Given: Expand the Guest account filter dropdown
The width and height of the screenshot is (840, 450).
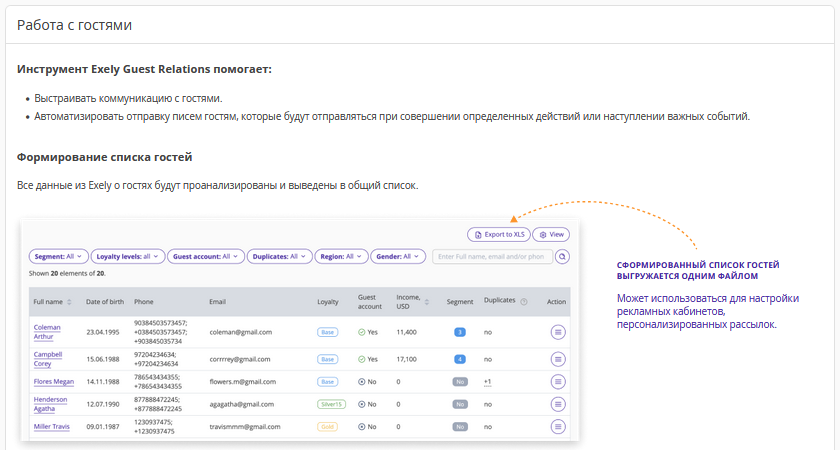Looking at the screenshot, I should [205, 256].
